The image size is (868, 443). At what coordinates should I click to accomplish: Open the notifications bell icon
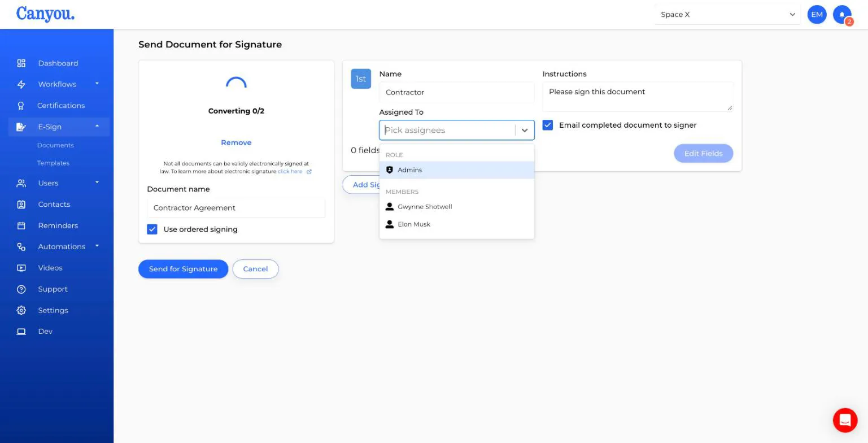tap(842, 15)
